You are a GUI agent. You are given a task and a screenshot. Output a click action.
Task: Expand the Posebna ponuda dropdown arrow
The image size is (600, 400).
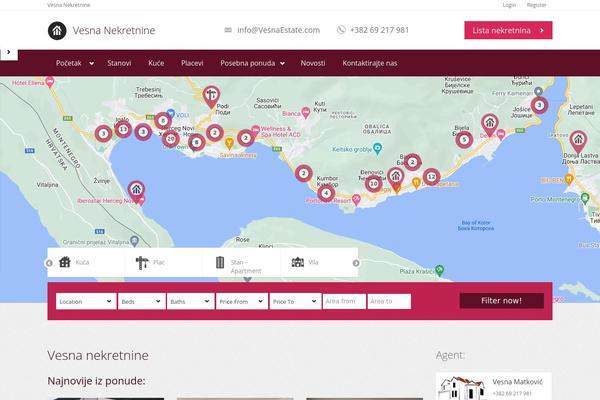[282, 64]
